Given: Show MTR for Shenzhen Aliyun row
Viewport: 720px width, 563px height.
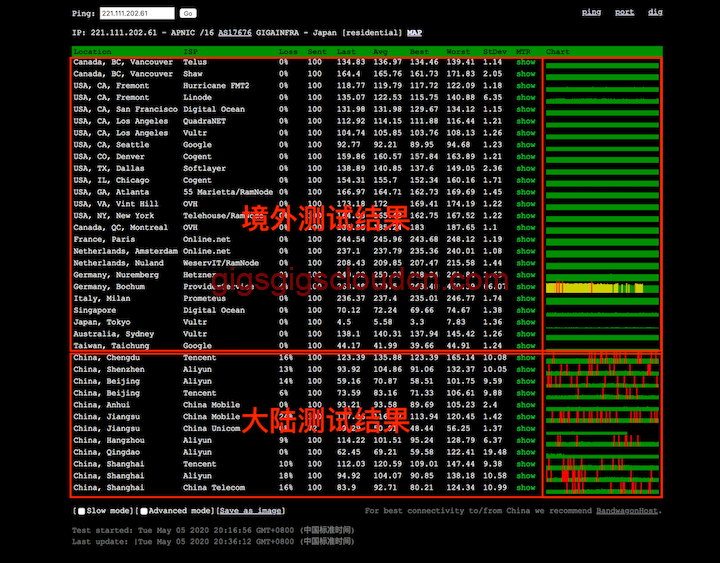Looking at the screenshot, I should tap(525, 370).
